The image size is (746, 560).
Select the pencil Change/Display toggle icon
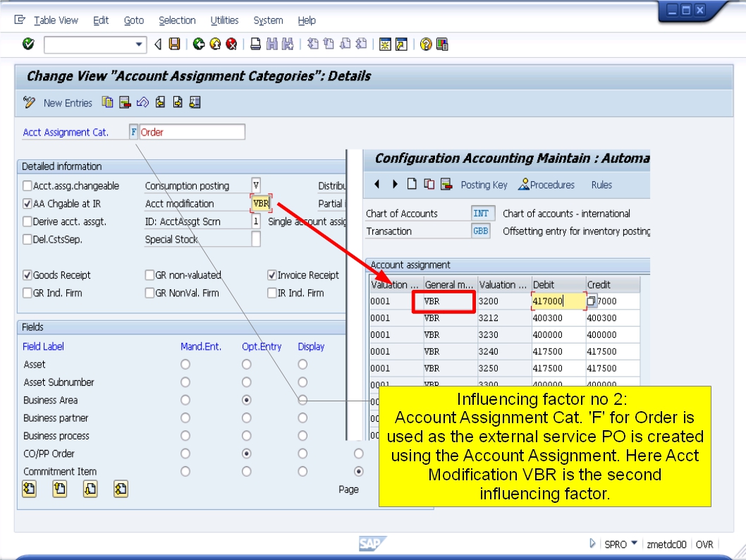tap(30, 102)
